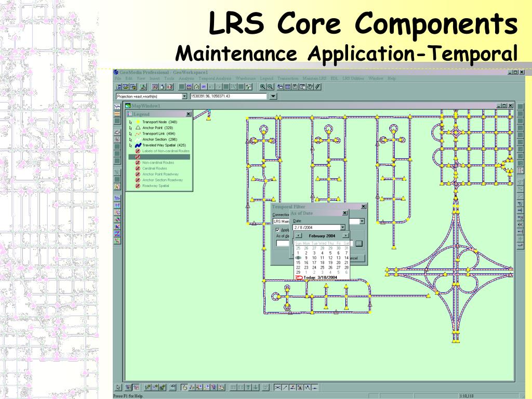
Task: Open dropdown arrow beside coordinate readout field
Action: pyautogui.click(x=273, y=96)
